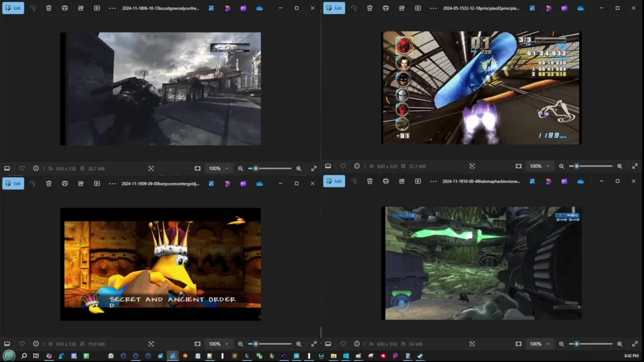Screen dimensions: 644x362
Task: Delete the image in the principleof2 window
Action: click(370, 8)
